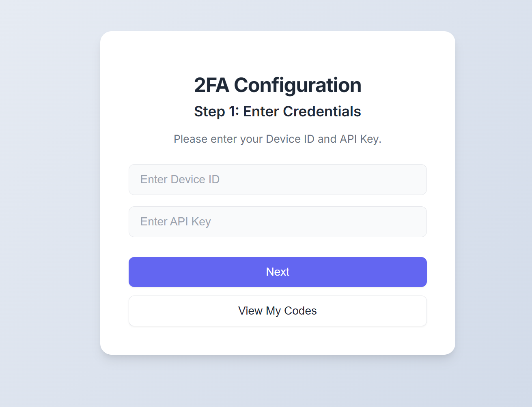
Task: Click the Device ID and API Key instruction text
Action: (x=278, y=139)
